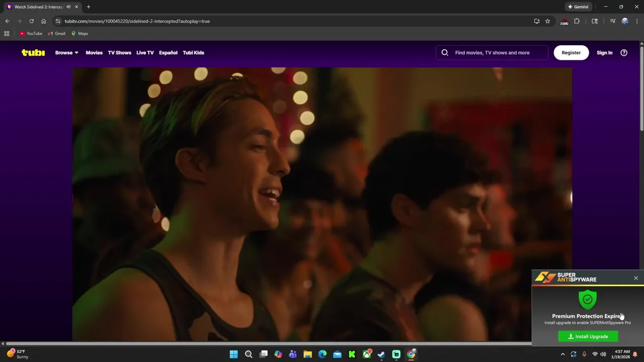Click the Tubi logo
Viewport: 644px width, 362px height.
pos(33,52)
